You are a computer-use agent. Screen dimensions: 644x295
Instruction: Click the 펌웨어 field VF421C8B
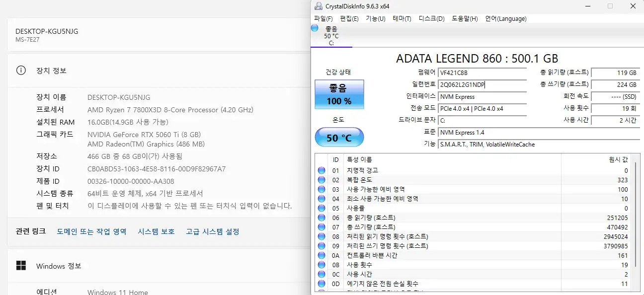click(x=482, y=73)
